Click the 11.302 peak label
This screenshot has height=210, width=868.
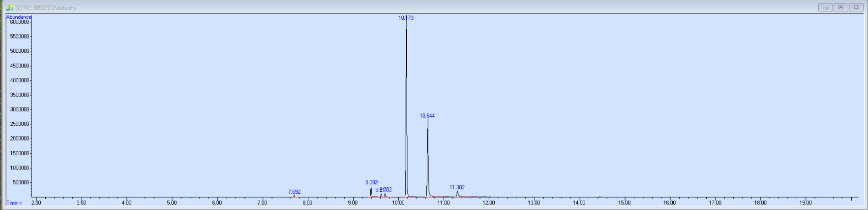coord(457,187)
